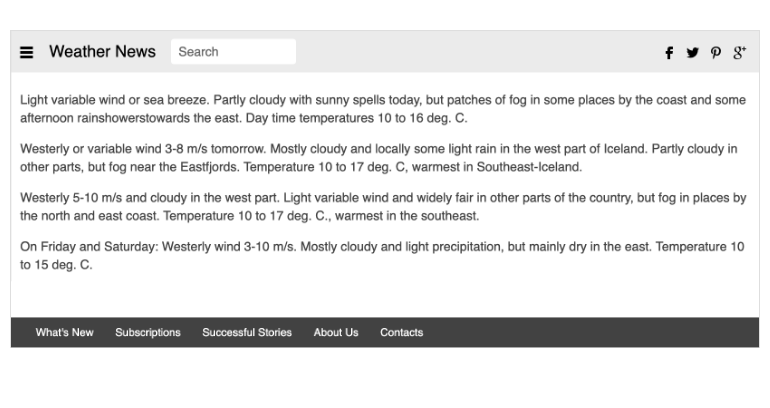Open the What's New footer item
This screenshot has height=408, width=770.
pos(65,333)
